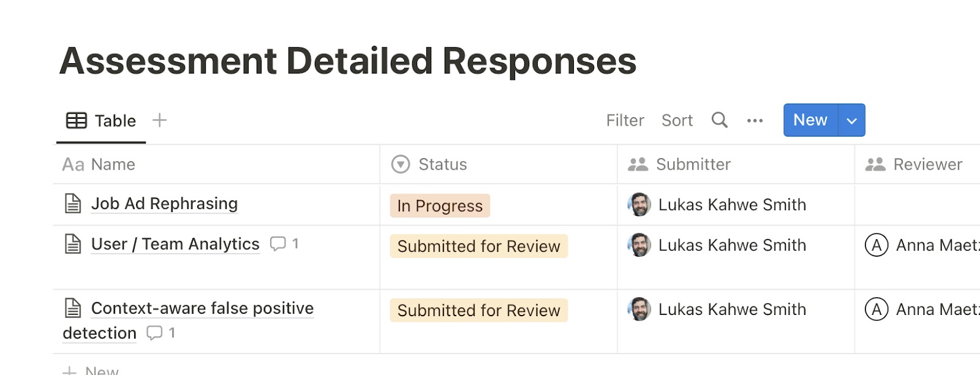This screenshot has width=980, height=375.
Task: Select the In Progress status tag
Action: coord(440,205)
